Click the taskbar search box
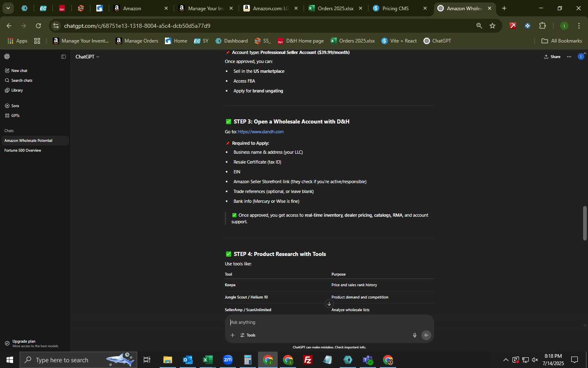This screenshot has width=588, height=368. tap(78, 360)
